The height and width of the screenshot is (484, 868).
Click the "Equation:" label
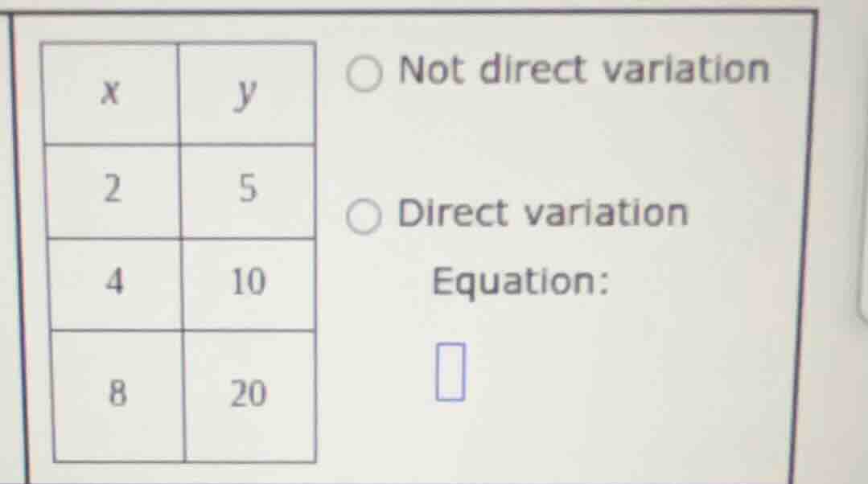click(520, 281)
